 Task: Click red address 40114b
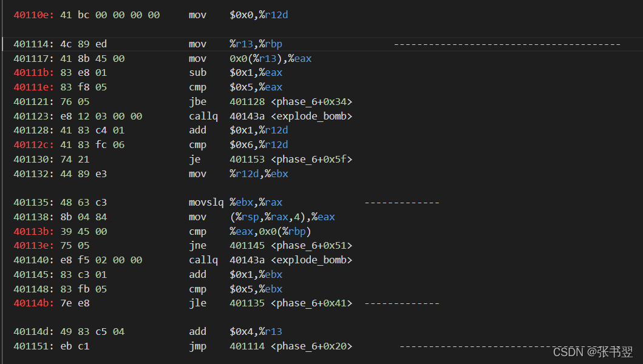pos(33,303)
